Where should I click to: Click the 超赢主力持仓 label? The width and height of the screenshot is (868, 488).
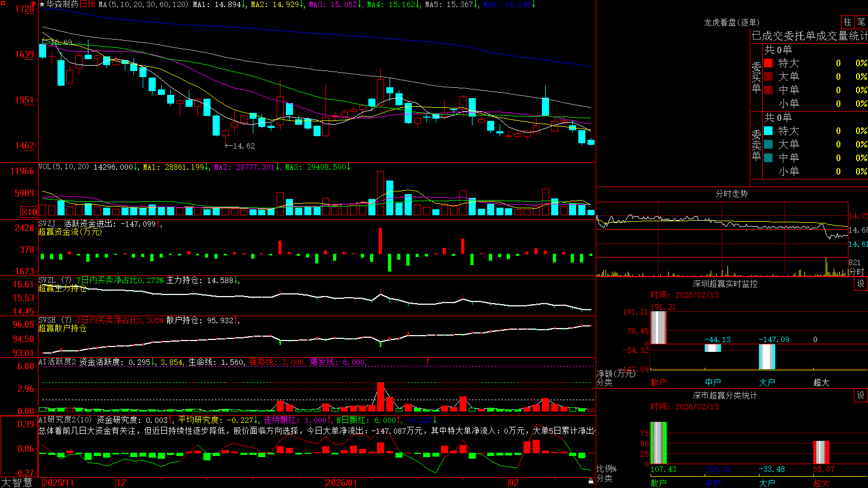(x=62, y=288)
